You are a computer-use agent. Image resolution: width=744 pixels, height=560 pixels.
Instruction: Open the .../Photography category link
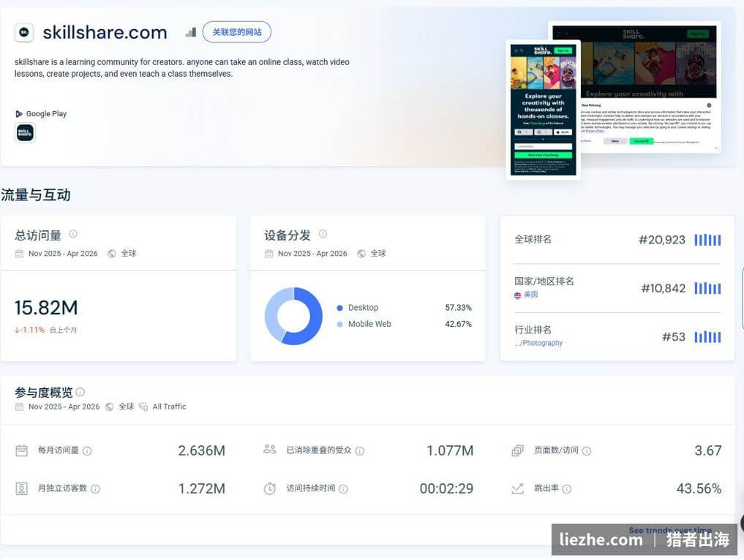[x=538, y=343]
